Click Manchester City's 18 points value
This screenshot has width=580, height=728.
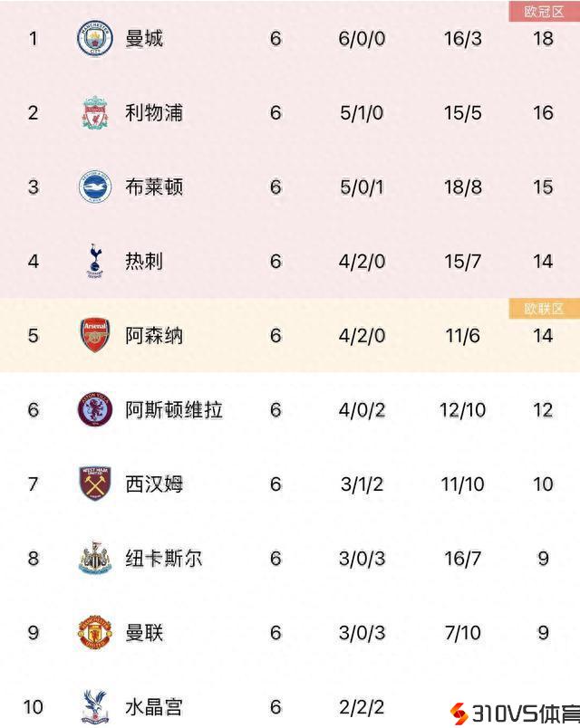click(x=543, y=39)
